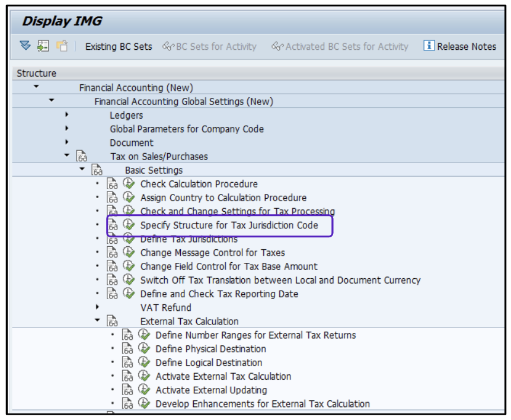Viewport: 511px width, 420px height.
Task: Collapse the External Tax Calculation node
Action: point(97,321)
